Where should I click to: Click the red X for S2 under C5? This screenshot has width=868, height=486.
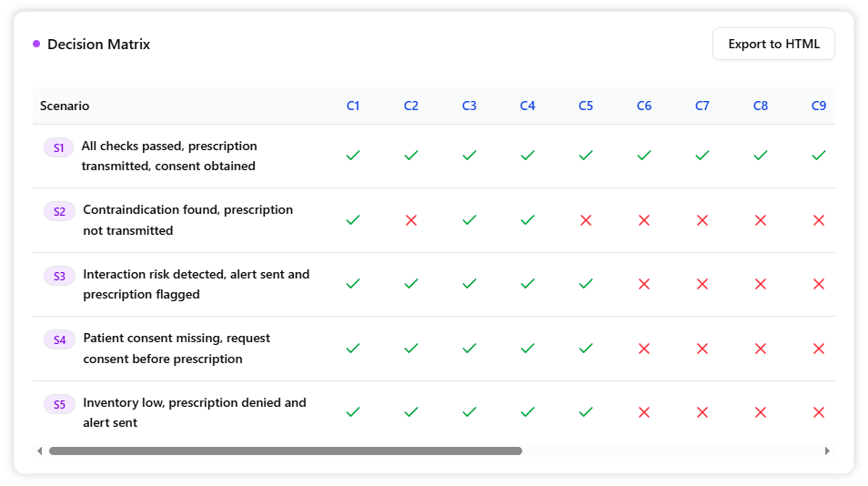pos(586,220)
